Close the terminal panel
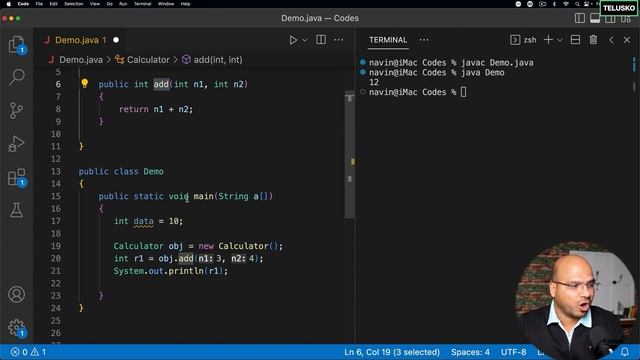This screenshot has width=640, height=360. (x=627, y=40)
